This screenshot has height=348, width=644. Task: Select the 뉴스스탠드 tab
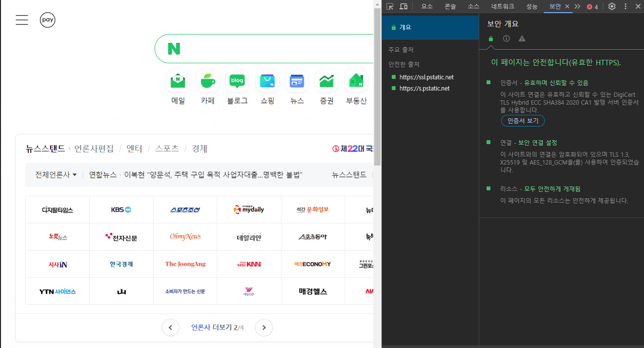[x=45, y=148]
